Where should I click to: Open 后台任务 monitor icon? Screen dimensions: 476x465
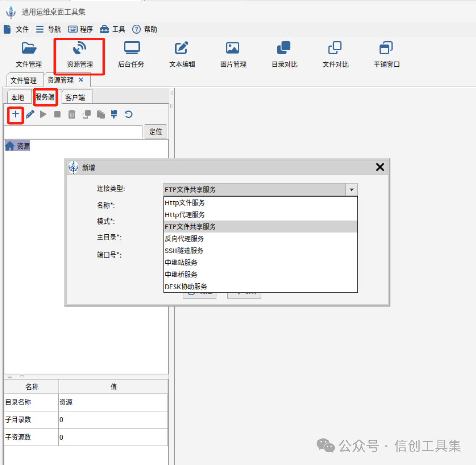(x=132, y=48)
